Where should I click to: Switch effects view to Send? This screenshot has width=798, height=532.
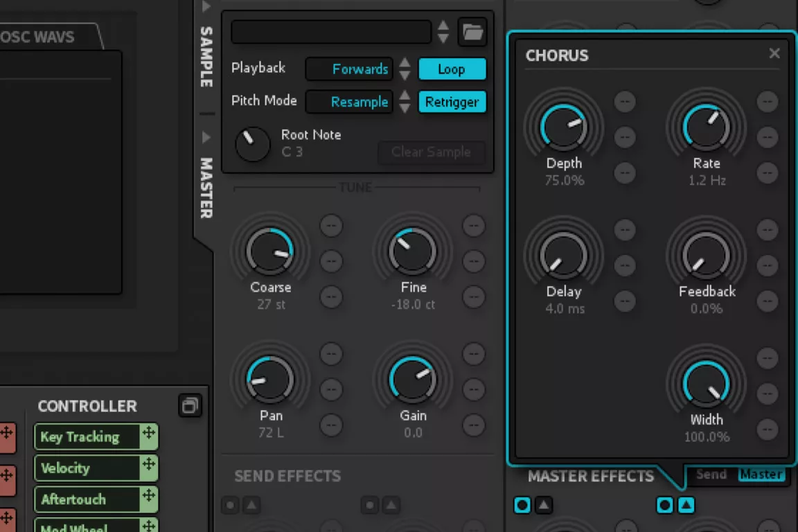pos(711,475)
